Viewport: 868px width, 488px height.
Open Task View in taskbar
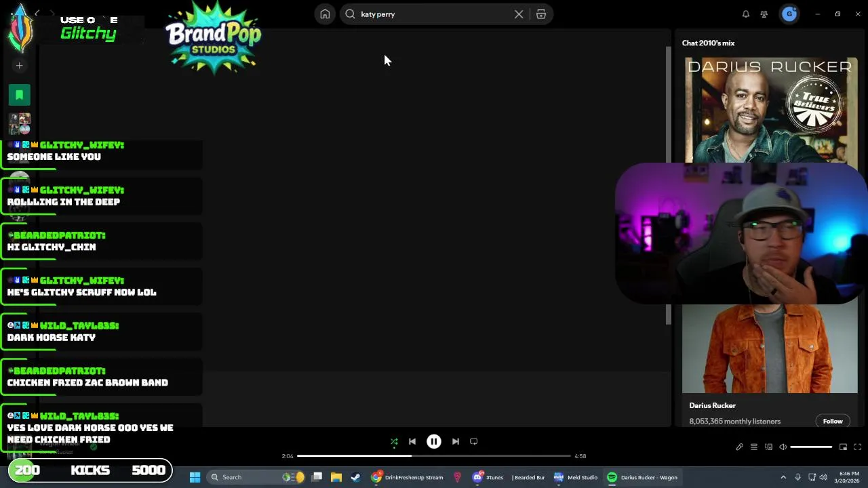[317, 477]
